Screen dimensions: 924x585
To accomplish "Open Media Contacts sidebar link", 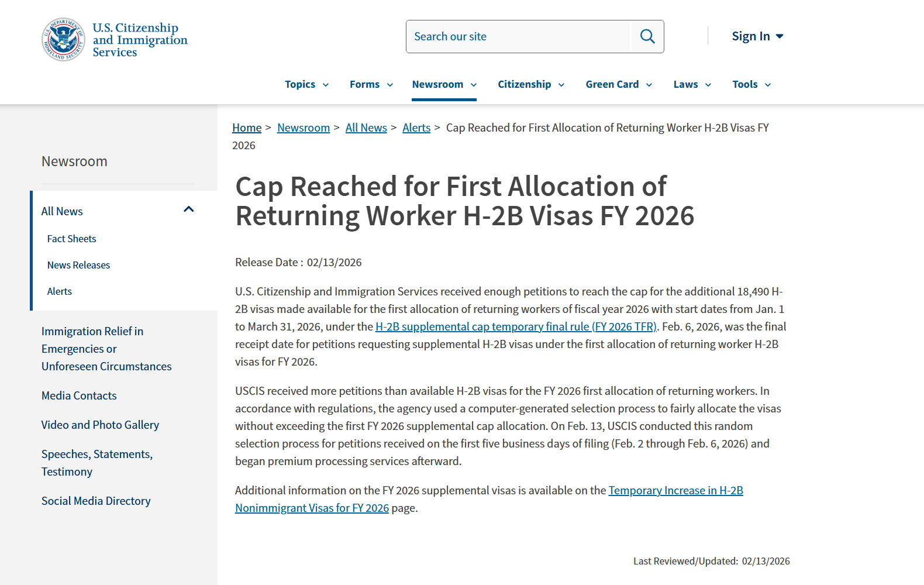I will [79, 395].
